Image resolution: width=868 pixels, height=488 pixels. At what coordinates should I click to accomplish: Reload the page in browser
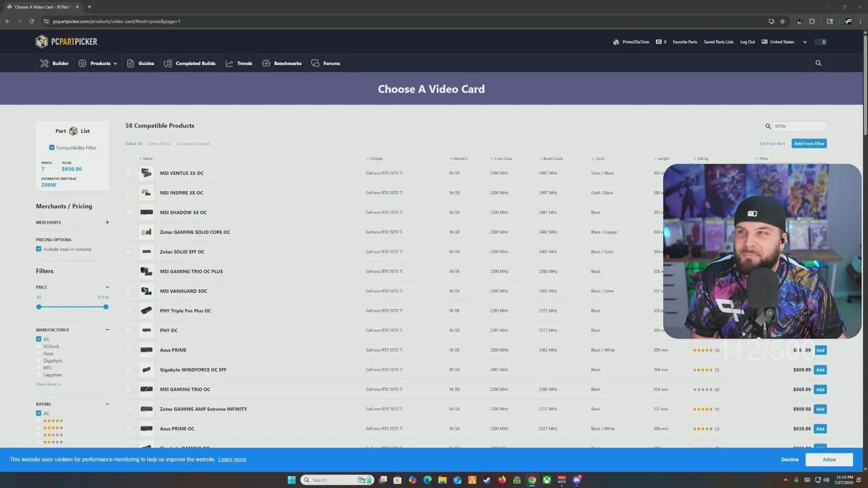coord(31,21)
